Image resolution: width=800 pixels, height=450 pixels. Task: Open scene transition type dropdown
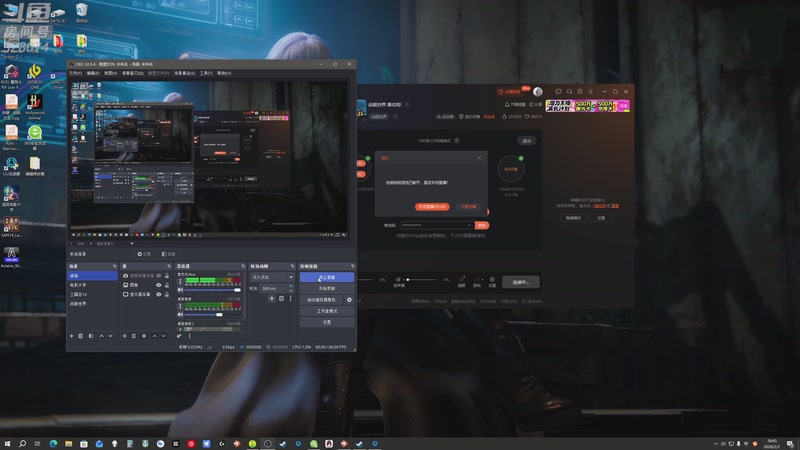272,277
